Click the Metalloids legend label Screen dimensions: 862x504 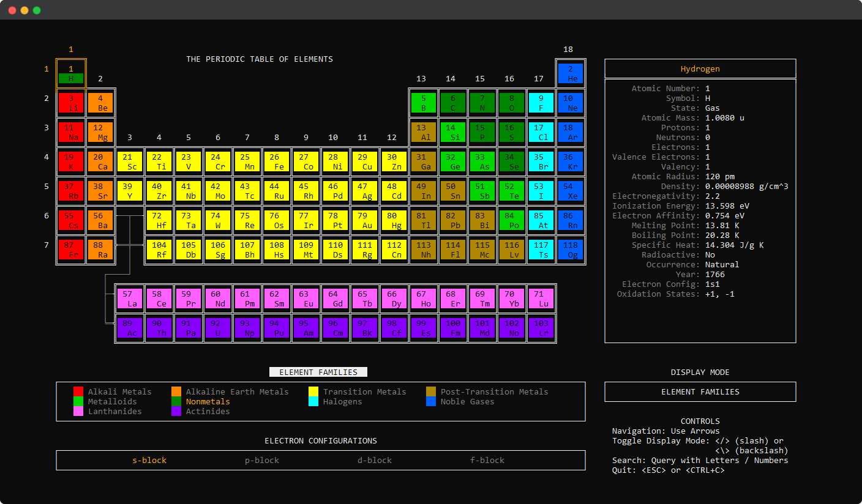pos(113,401)
